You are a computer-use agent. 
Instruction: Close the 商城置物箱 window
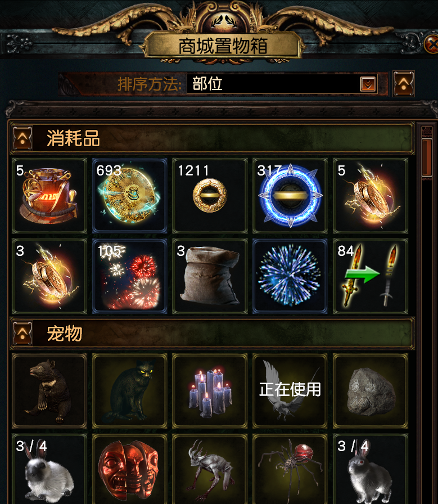pos(432,44)
